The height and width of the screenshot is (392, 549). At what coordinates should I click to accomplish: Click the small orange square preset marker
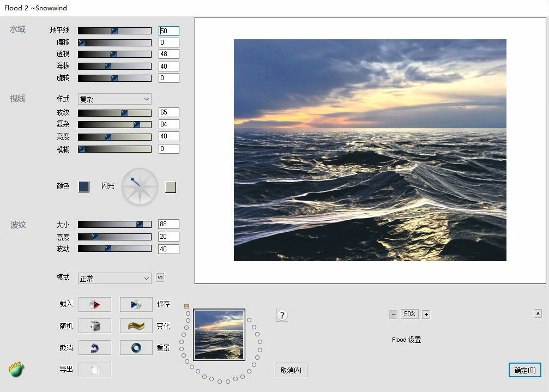[x=186, y=306]
